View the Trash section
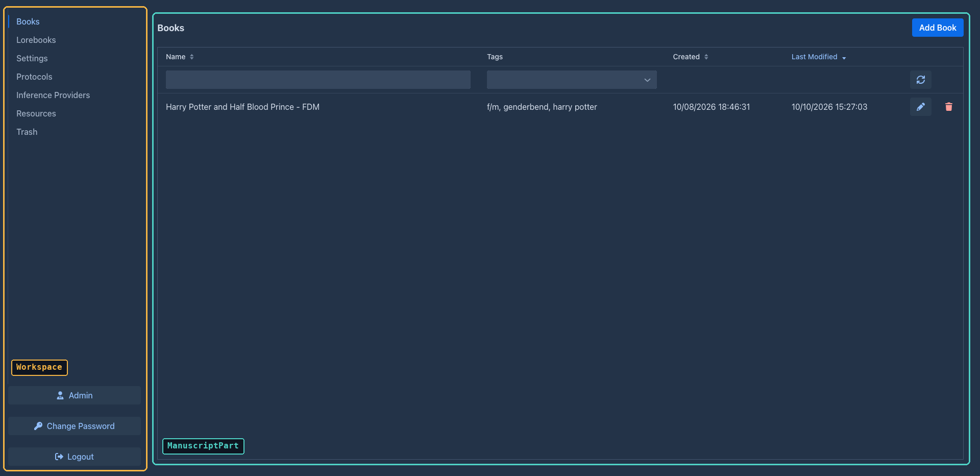This screenshot has height=476, width=980. pos(27,132)
